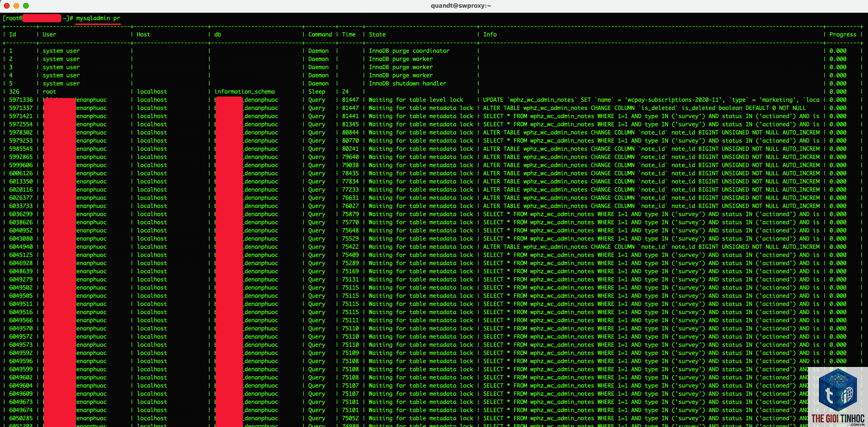Click the 'State' column header
This screenshot has height=427, width=868.
[377, 35]
